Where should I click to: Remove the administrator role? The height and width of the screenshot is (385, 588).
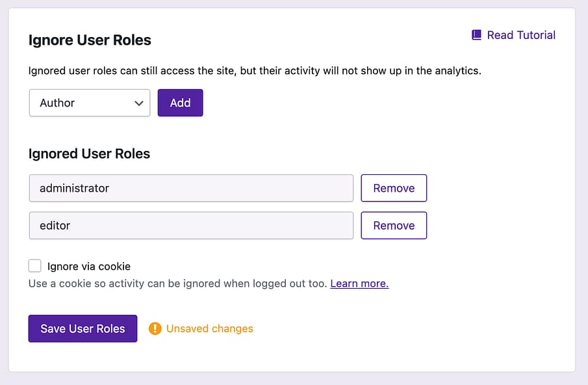(394, 188)
